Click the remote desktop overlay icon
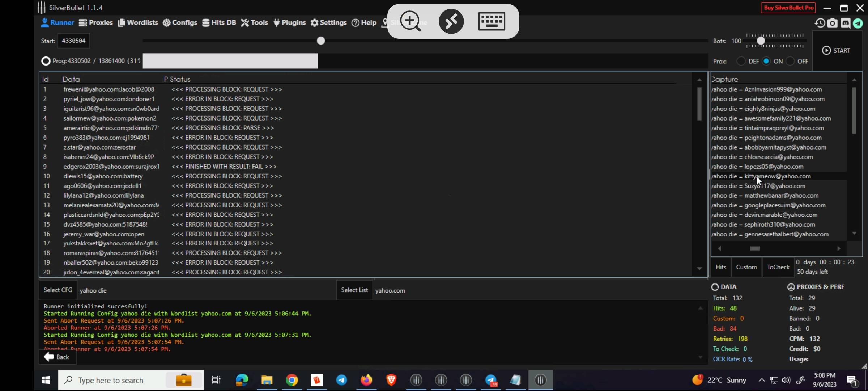The width and height of the screenshot is (868, 391). [x=451, y=21]
